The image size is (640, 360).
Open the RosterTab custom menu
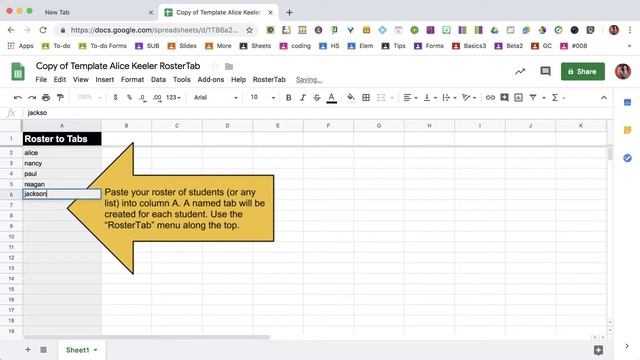[x=269, y=80]
